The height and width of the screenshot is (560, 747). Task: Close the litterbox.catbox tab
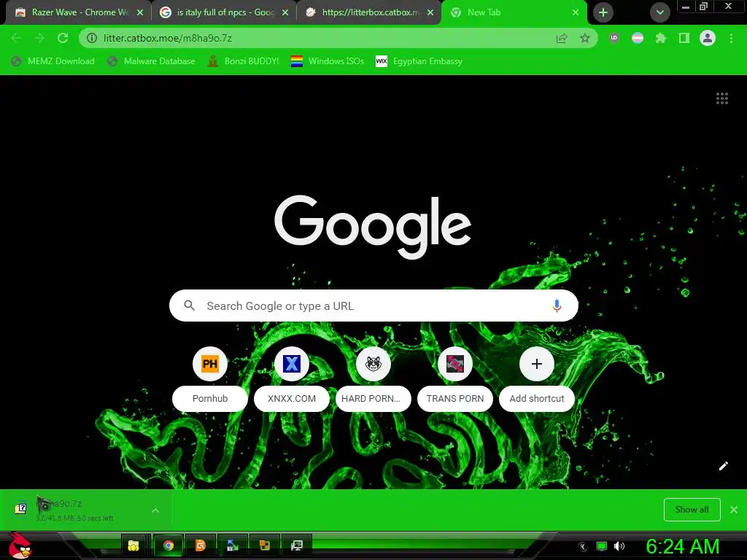pyautogui.click(x=430, y=12)
